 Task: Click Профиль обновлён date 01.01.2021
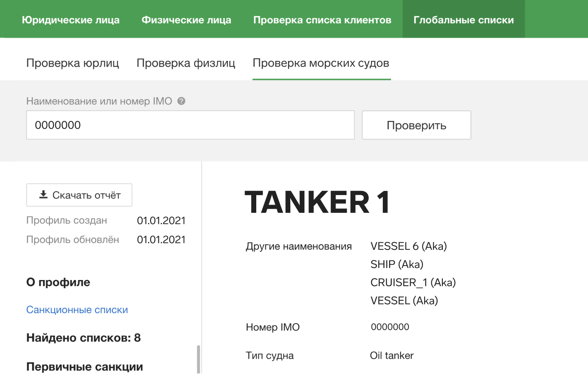(161, 240)
